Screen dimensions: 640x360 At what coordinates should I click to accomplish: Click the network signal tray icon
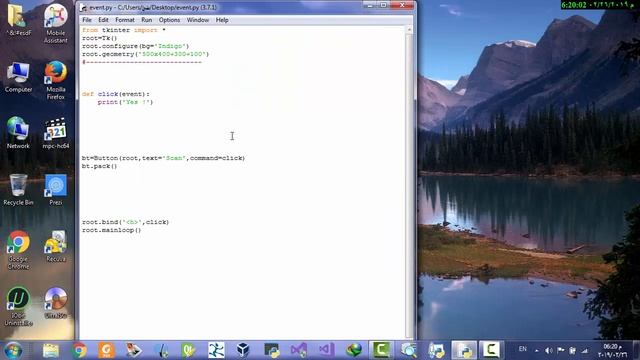click(585, 350)
